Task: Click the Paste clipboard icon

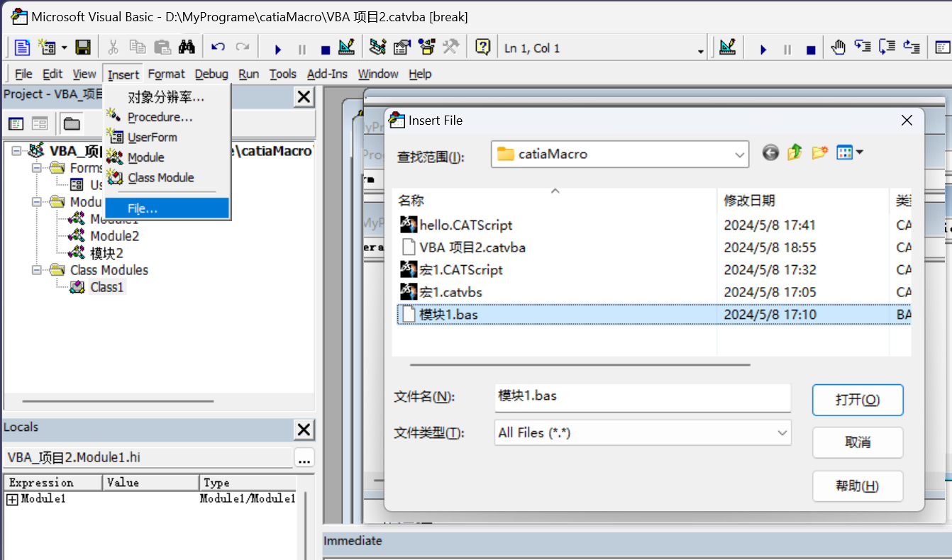Action: click(162, 47)
